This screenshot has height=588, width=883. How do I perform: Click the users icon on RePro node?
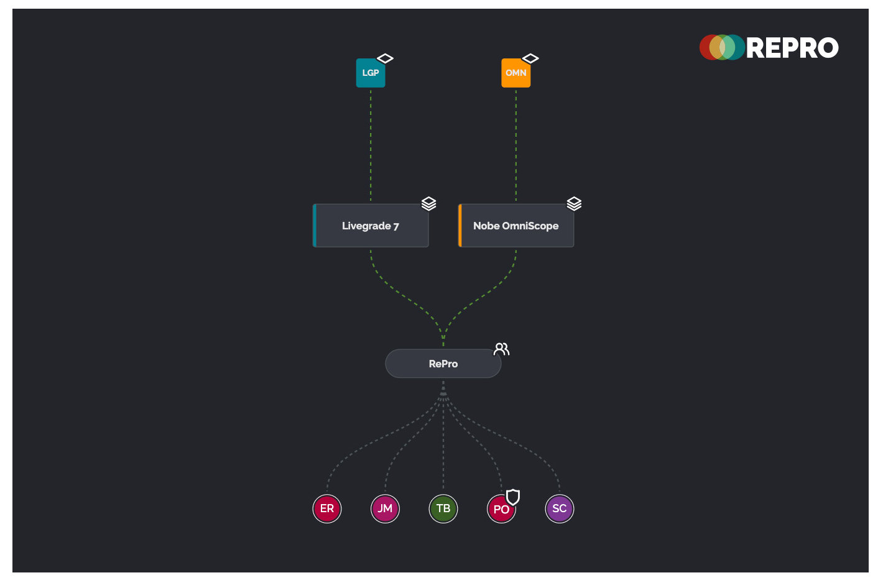501,349
